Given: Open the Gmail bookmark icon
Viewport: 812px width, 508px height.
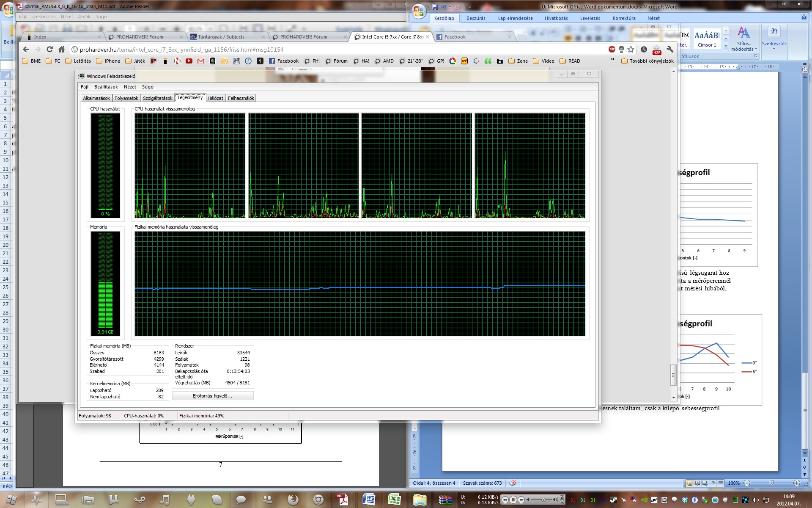Looking at the screenshot, I should 201,61.
